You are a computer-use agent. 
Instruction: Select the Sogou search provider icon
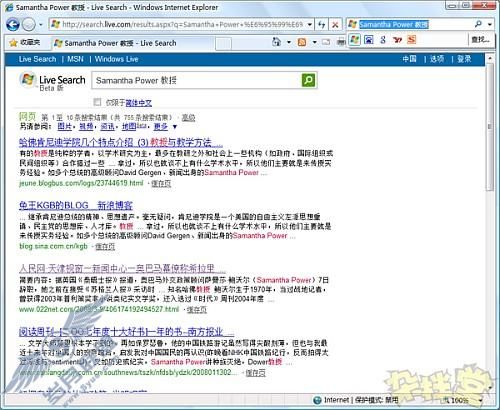tap(411, 40)
